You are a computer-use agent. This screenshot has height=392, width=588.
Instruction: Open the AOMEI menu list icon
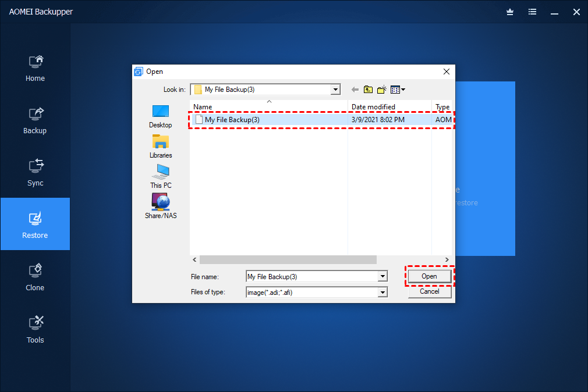[x=532, y=12]
